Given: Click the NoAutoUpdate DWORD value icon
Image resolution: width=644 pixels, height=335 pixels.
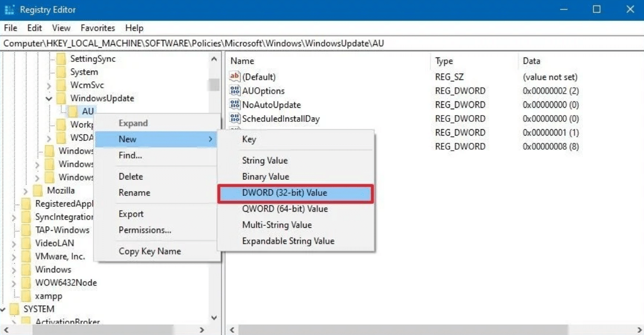Looking at the screenshot, I should pos(235,105).
